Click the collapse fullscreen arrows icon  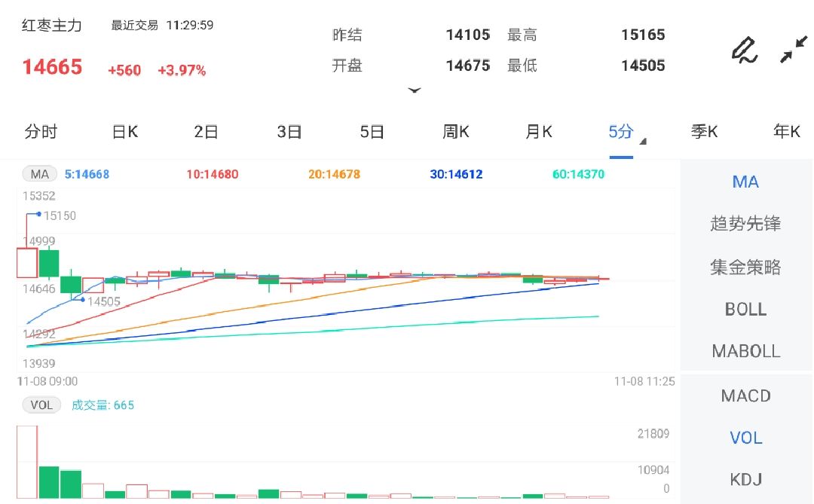pyautogui.click(x=793, y=50)
